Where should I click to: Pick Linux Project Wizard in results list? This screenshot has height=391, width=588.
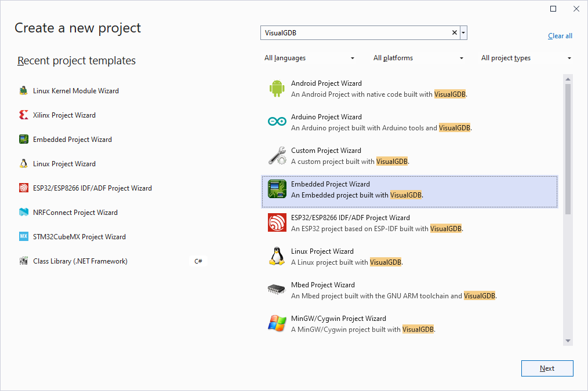pyautogui.click(x=322, y=251)
